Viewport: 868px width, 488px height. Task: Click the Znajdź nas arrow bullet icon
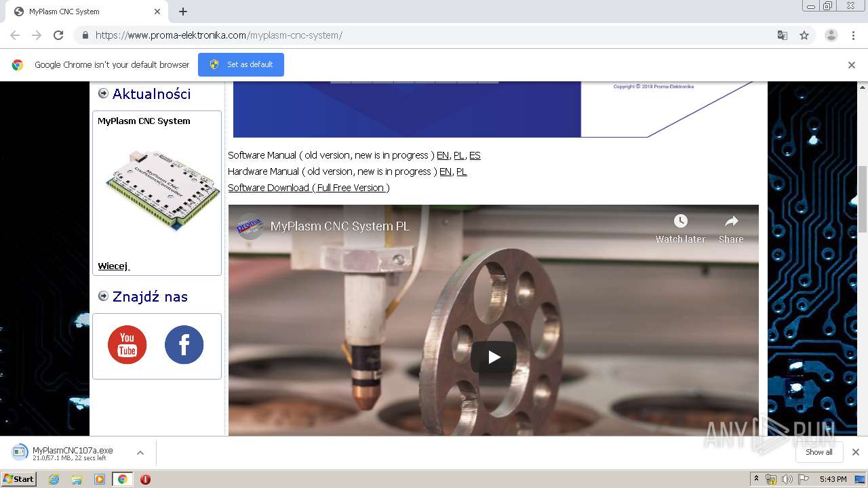pos(103,296)
